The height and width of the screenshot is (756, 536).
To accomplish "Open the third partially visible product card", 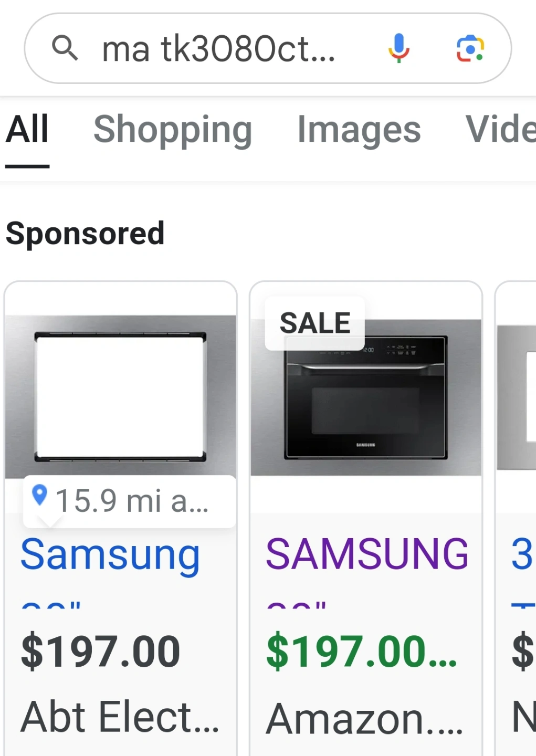I will tap(516, 518).
